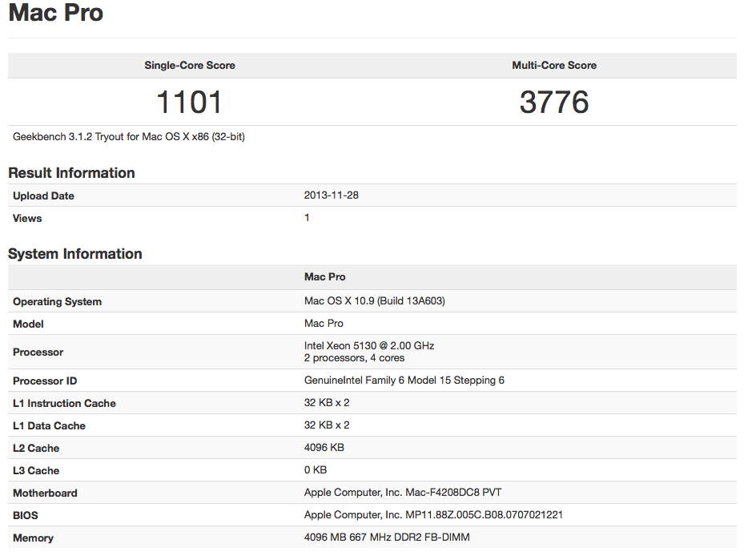
Task: Click the L1 Data Cache label
Action: coord(49,426)
